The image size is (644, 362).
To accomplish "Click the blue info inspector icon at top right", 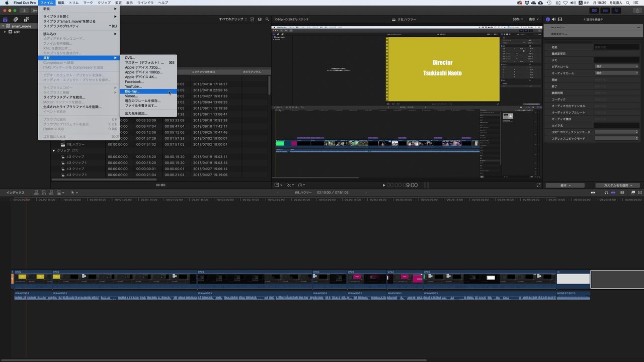I will coord(547,19).
